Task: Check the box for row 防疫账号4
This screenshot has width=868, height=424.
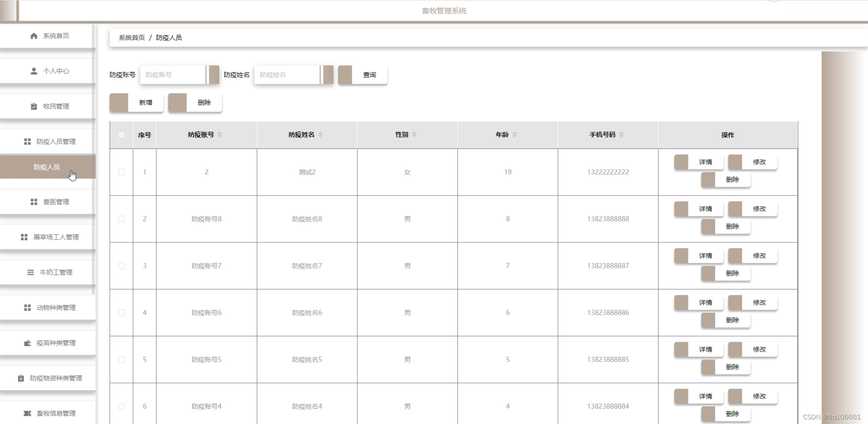Action: click(121, 406)
